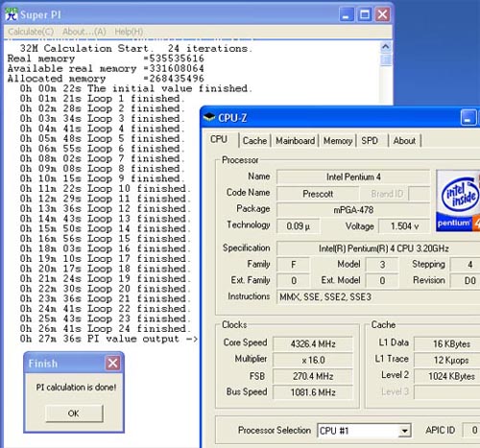Confirm with OK in the Finish dialog
The height and width of the screenshot is (448, 480).
tap(74, 413)
